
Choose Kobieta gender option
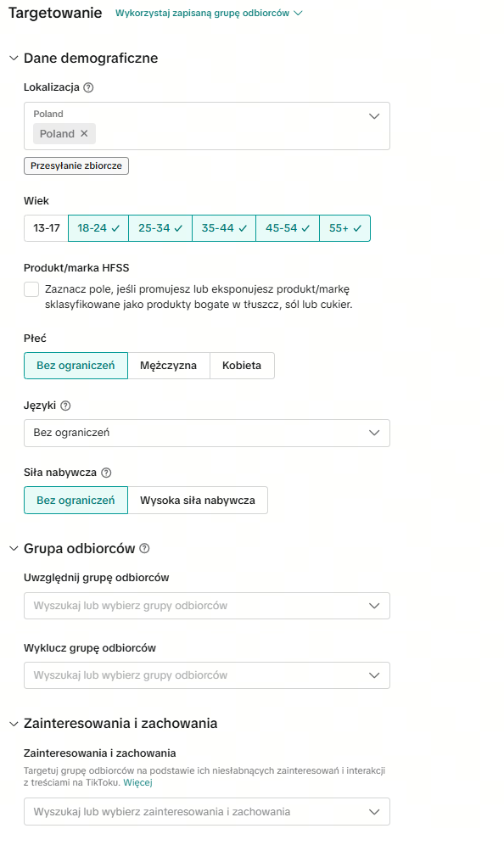242,366
